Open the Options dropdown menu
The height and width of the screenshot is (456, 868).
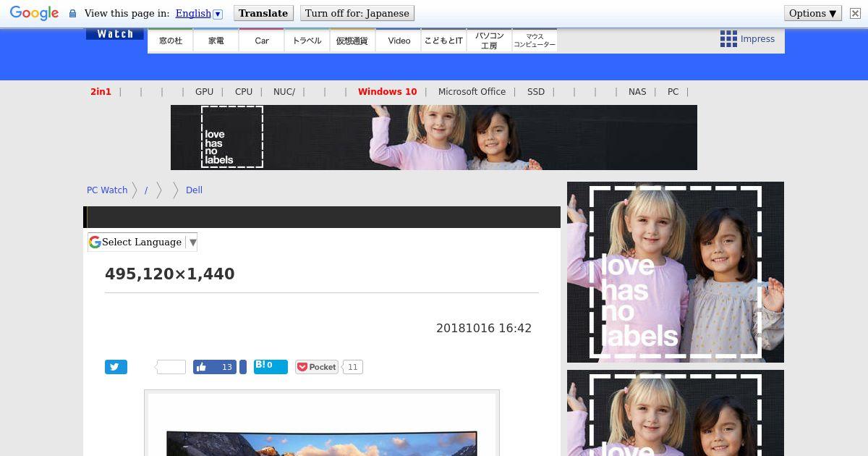pyautogui.click(x=812, y=13)
